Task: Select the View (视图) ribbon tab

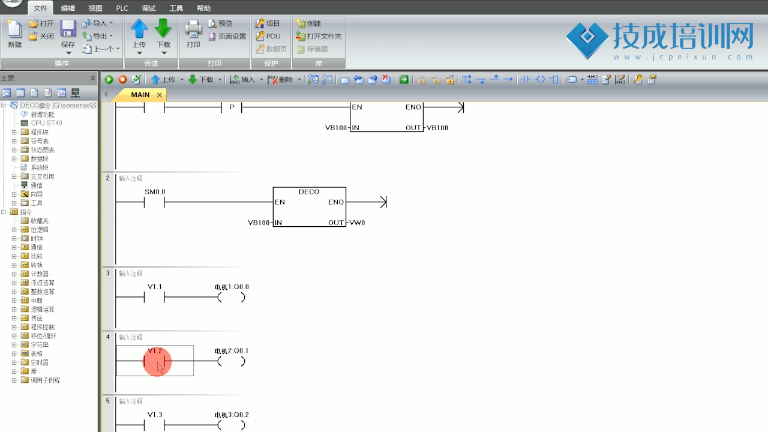Action: (95, 8)
